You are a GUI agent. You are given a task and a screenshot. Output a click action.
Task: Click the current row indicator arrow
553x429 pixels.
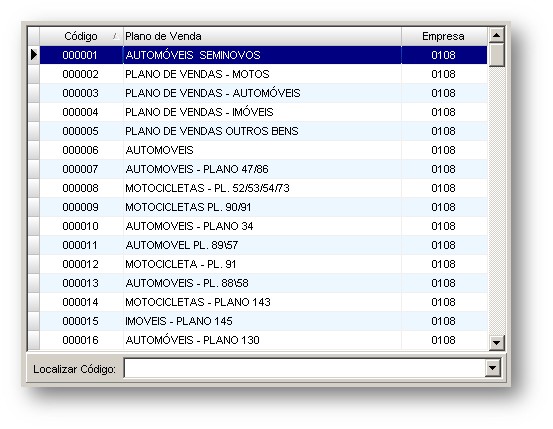pyautogui.click(x=34, y=55)
